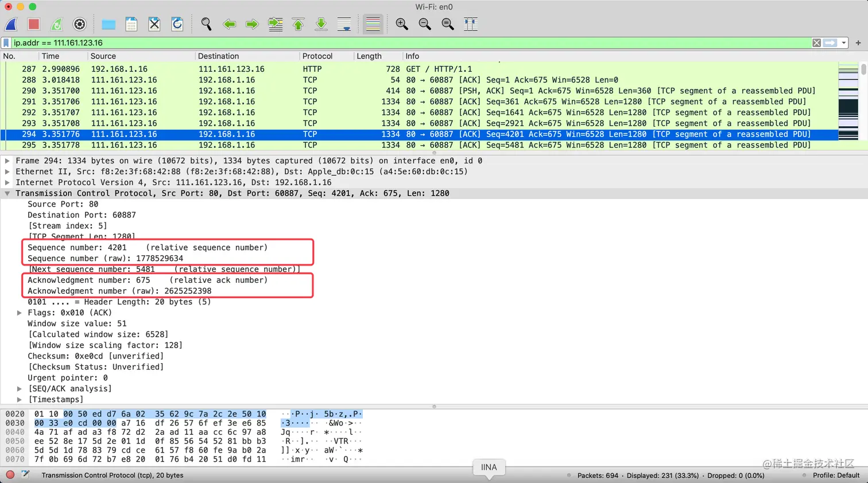The height and width of the screenshot is (483, 868).
Task: Sort by the Time column header
Action: point(62,56)
